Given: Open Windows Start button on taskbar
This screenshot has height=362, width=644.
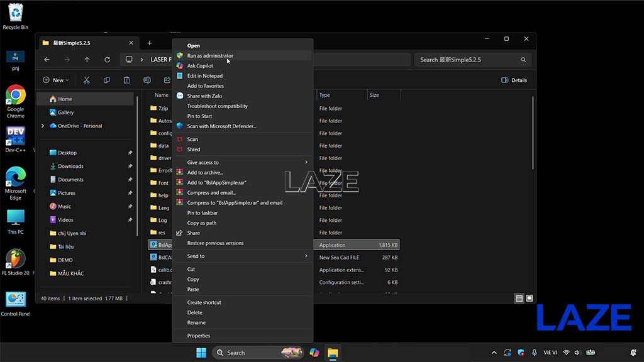Looking at the screenshot, I should click(201, 353).
